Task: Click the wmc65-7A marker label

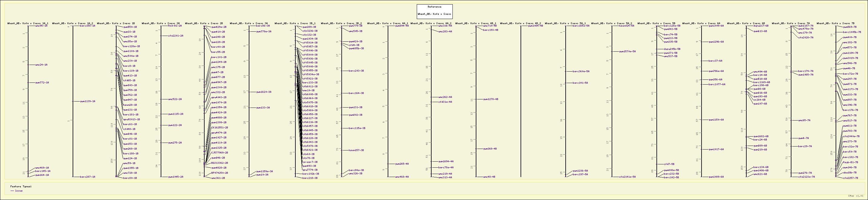Action: coord(804,120)
